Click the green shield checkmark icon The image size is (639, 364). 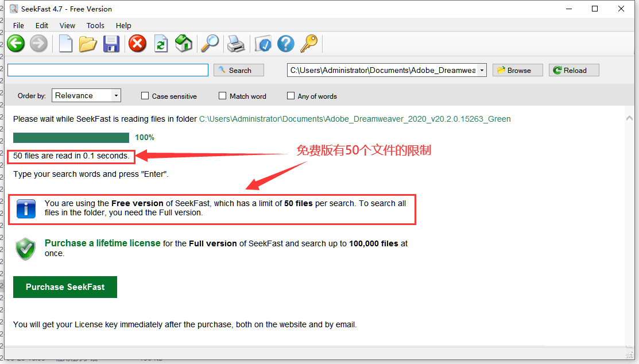[x=26, y=249]
